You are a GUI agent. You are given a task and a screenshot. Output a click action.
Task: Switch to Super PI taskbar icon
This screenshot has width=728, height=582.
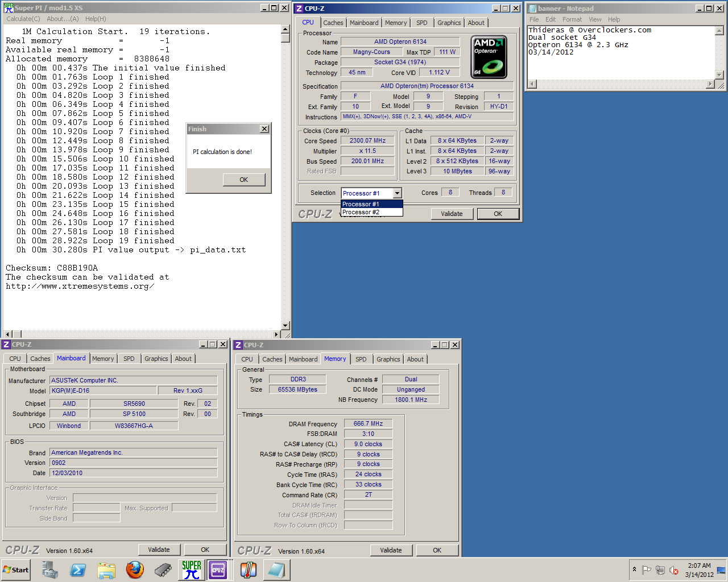(x=192, y=569)
